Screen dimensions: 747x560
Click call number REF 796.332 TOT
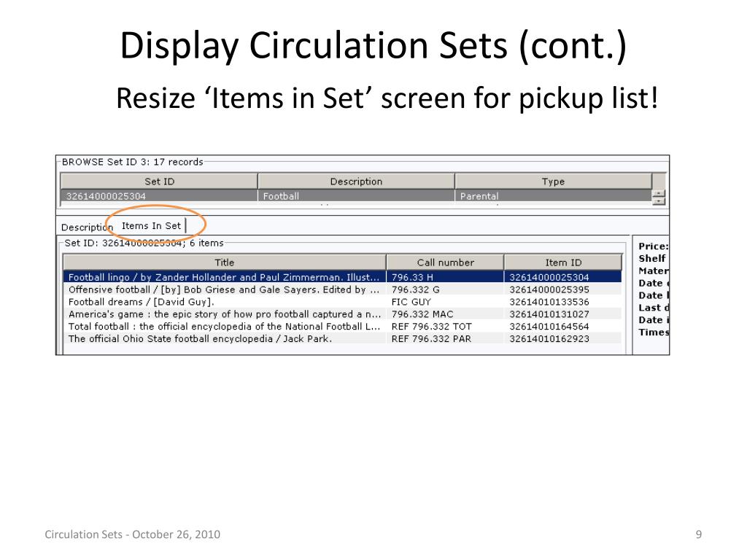(445, 327)
